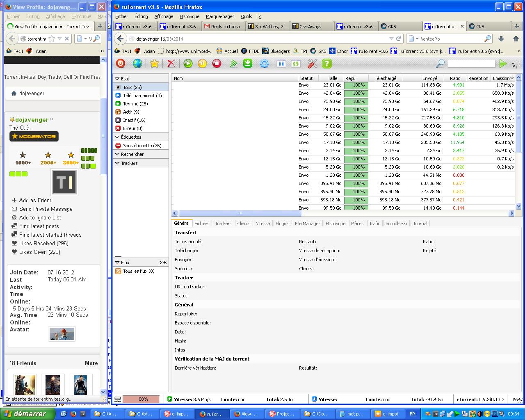This screenshot has width=525, height=420.
Task: Select the 'Terminé (25)' filter
Action: [x=141, y=104]
